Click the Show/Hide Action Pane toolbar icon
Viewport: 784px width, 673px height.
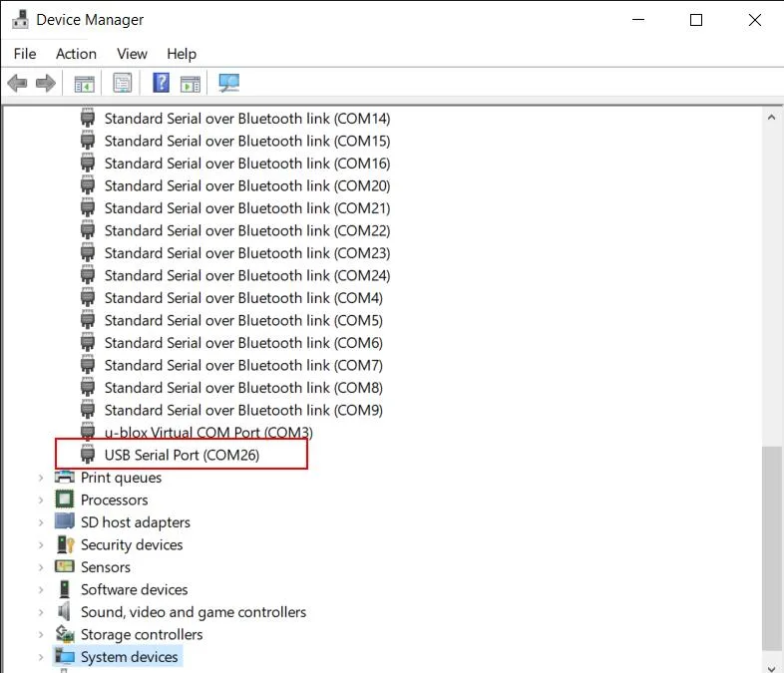pos(190,84)
